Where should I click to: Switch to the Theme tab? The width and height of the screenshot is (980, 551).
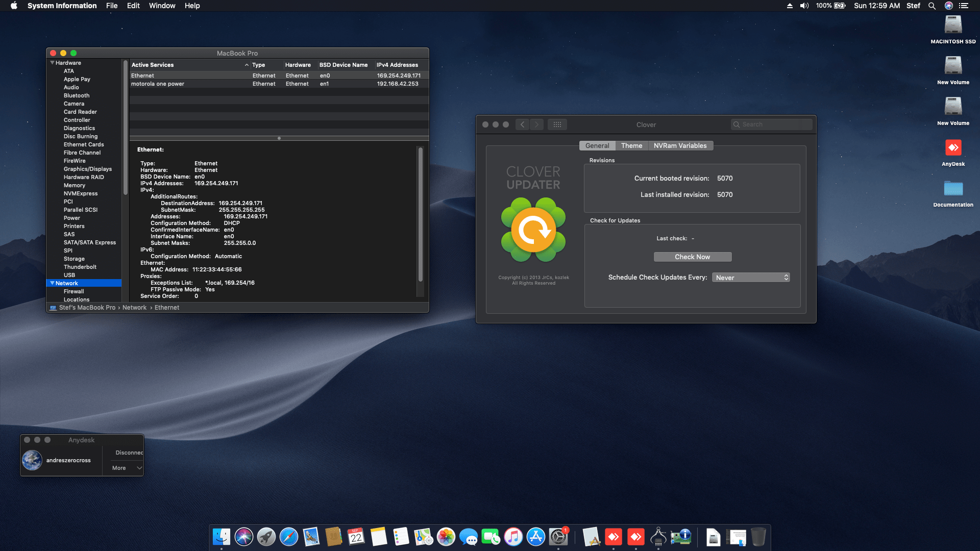click(631, 146)
